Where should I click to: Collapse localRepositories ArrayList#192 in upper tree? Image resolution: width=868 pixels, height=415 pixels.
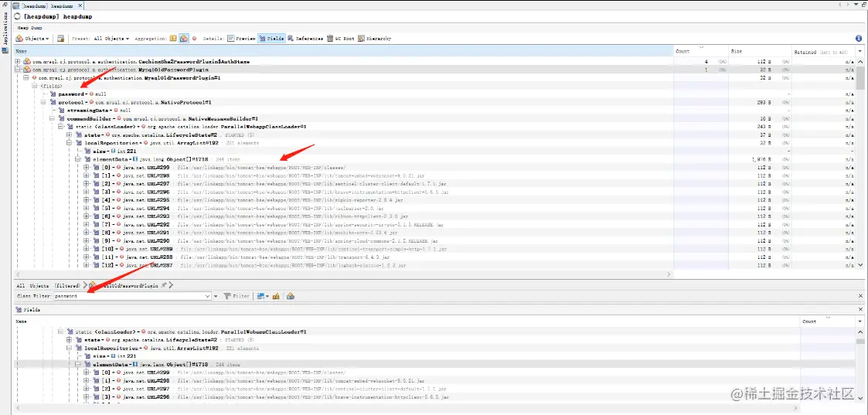tap(70, 143)
